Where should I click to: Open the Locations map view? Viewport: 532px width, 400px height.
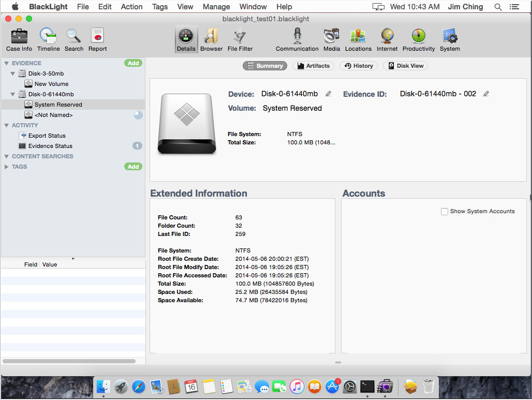[x=358, y=40]
